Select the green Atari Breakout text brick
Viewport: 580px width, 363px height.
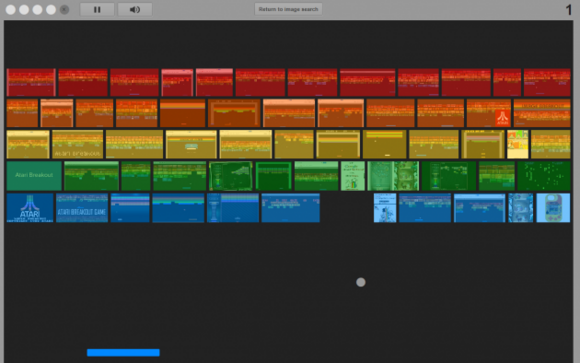[x=34, y=176]
